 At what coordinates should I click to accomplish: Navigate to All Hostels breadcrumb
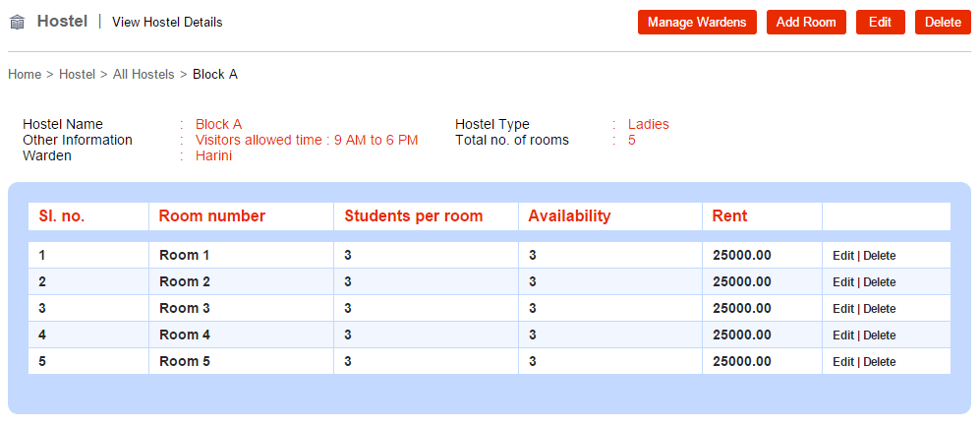click(144, 75)
